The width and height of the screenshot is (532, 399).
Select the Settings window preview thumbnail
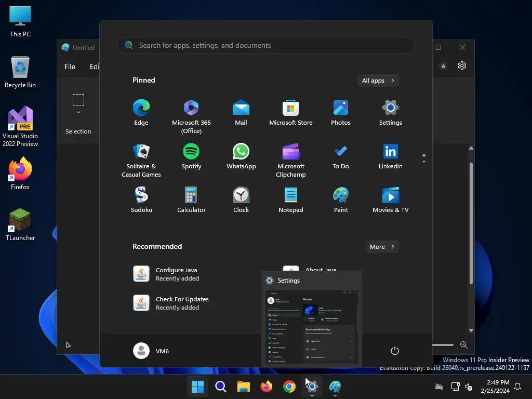[312, 327]
